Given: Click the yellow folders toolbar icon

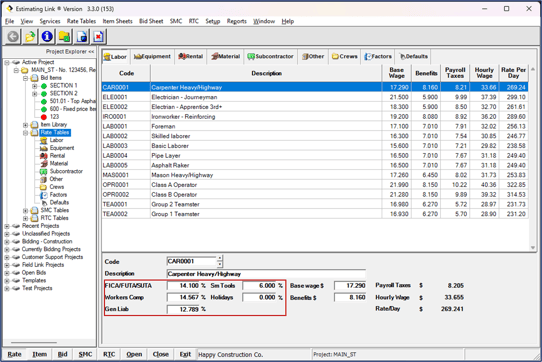Looking at the screenshot, I should pyautogui.click(x=64, y=36).
